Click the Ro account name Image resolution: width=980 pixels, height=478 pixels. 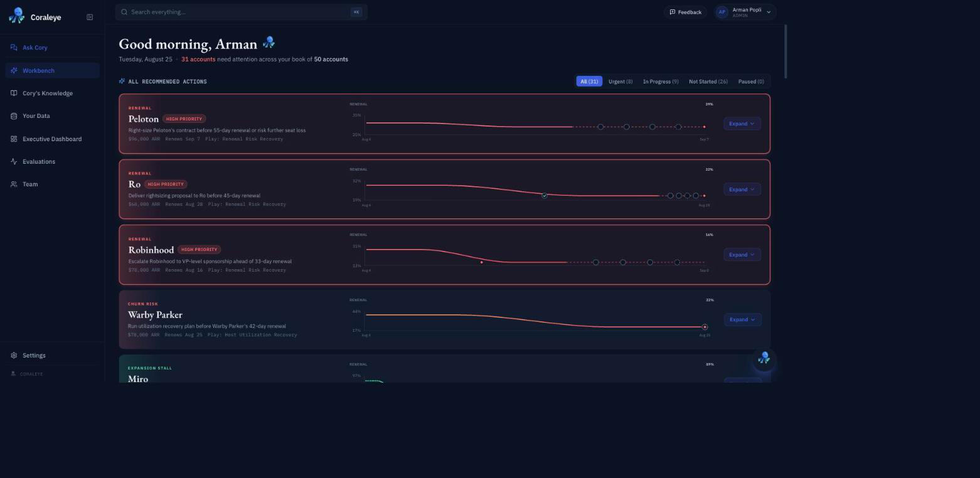coord(134,184)
